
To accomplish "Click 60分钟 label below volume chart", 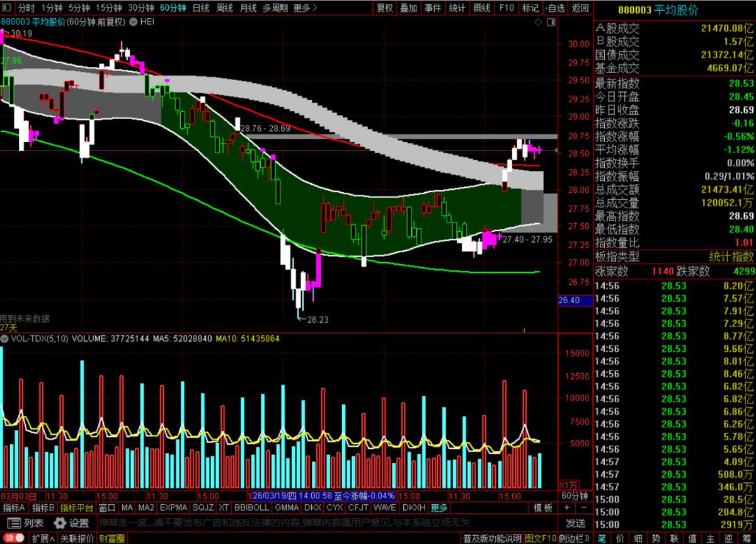I will pyautogui.click(x=575, y=495).
